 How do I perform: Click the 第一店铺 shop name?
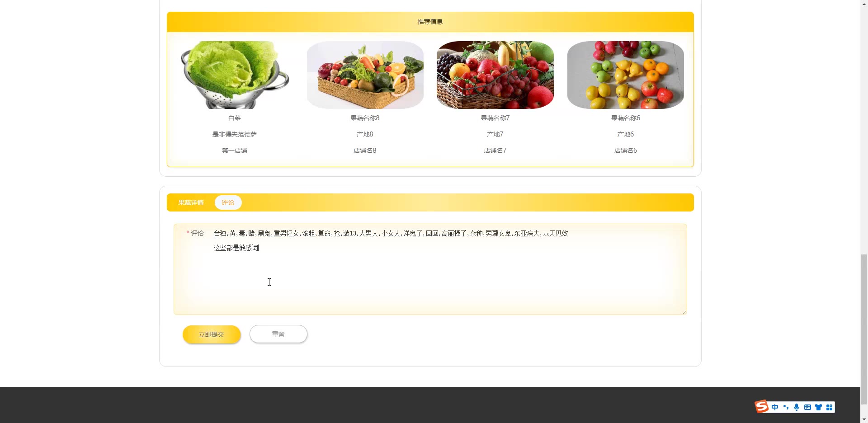(235, 150)
